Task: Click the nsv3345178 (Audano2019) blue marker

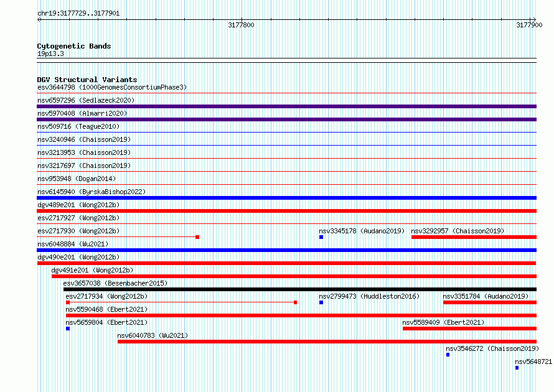Action: click(x=321, y=237)
